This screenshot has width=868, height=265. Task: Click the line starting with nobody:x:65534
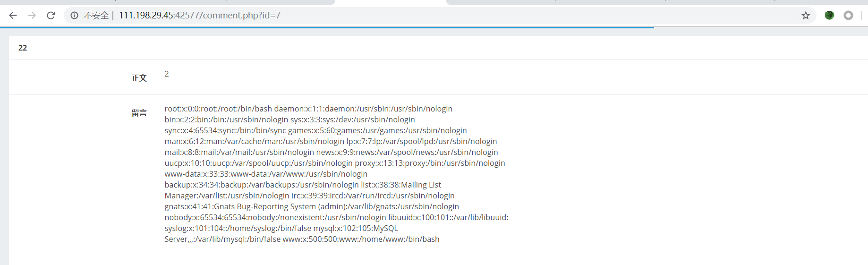(336, 217)
